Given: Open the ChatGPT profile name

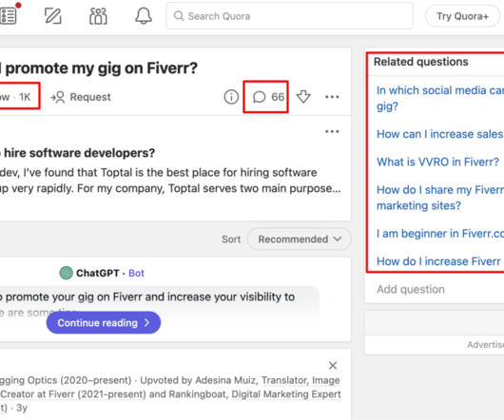Looking at the screenshot, I should click(x=98, y=274).
